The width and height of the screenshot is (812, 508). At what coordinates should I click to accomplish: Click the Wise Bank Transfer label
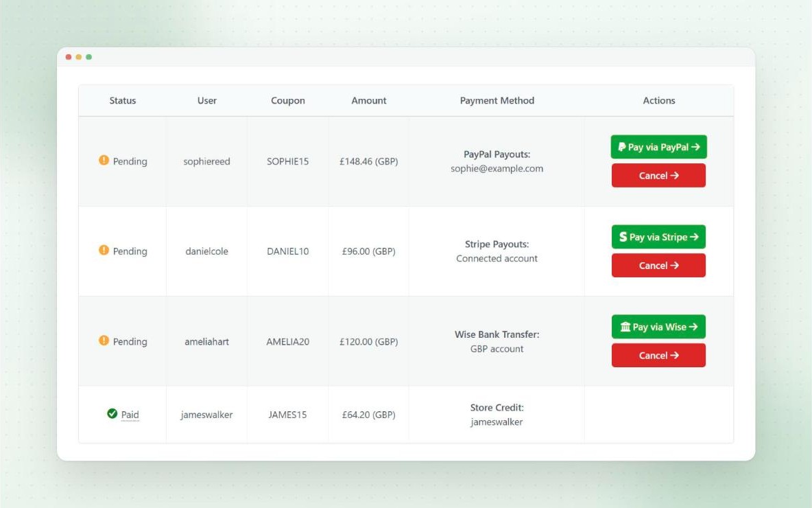click(x=497, y=334)
